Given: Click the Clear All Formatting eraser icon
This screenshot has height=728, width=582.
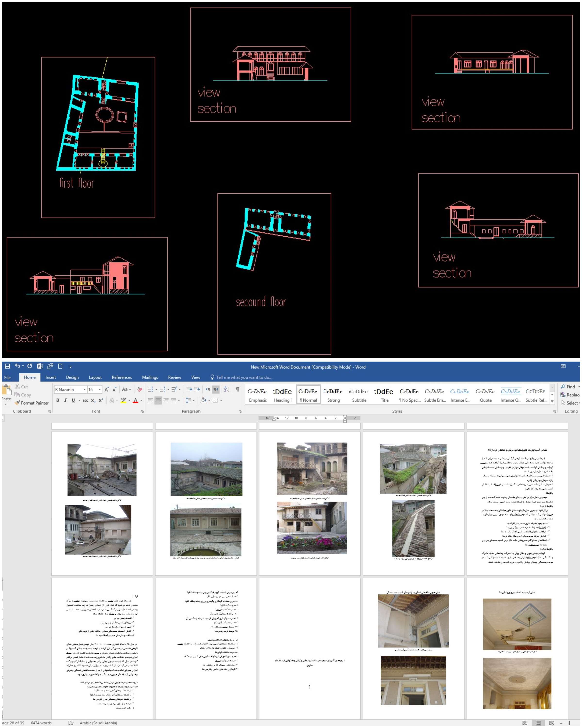Looking at the screenshot, I should (x=140, y=389).
